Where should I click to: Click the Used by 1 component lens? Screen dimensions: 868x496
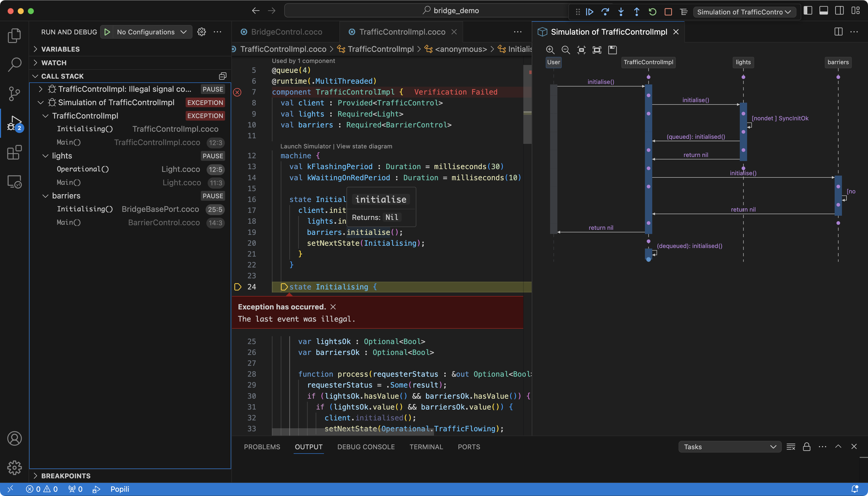point(303,61)
